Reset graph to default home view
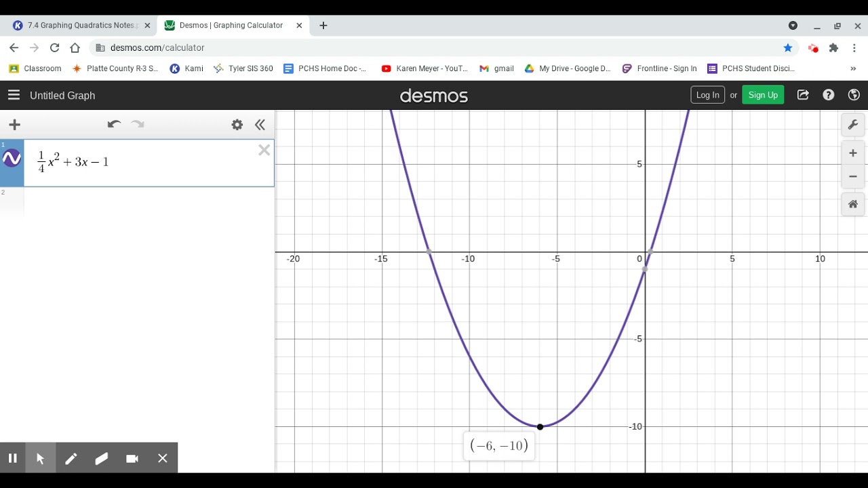 pyautogui.click(x=853, y=204)
